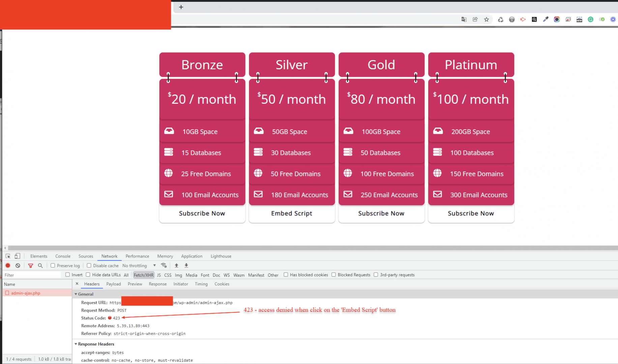
Task: Check Hide data URLs checkbox
Action: 88,275
